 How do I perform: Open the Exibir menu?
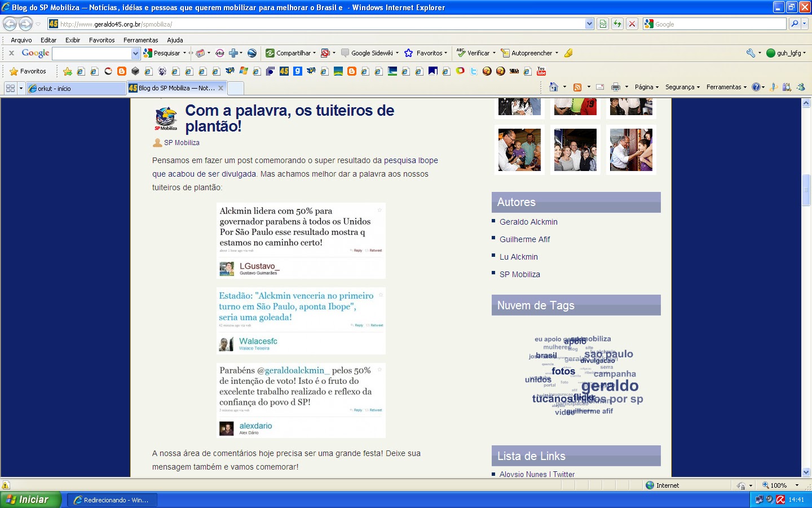pos(73,40)
